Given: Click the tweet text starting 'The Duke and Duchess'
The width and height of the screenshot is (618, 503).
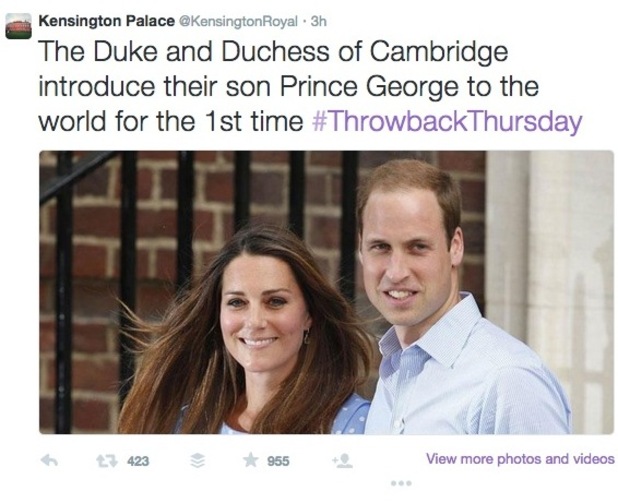Looking at the screenshot, I should coord(310,86).
